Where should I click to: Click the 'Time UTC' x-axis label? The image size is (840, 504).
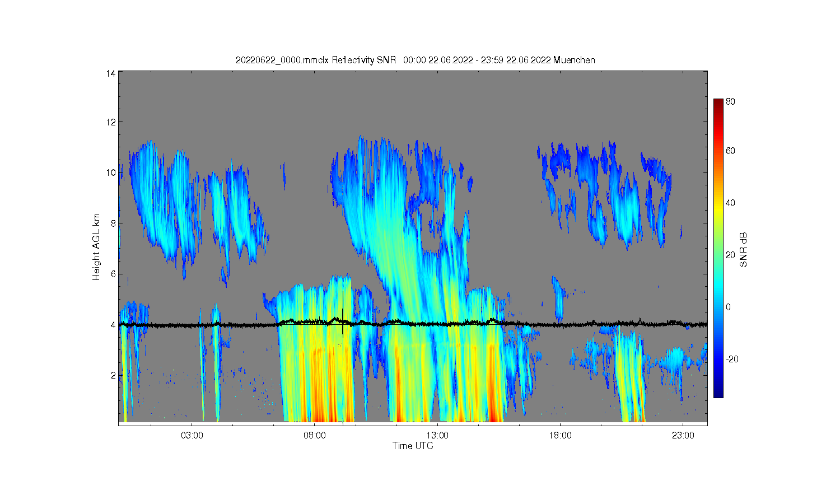tap(413, 446)
